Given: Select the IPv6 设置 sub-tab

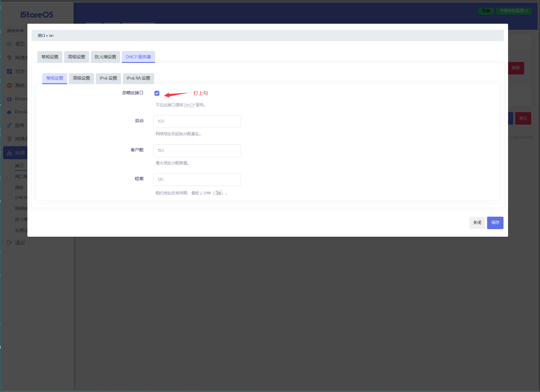Looking at the screenshot, I should 108,78.
